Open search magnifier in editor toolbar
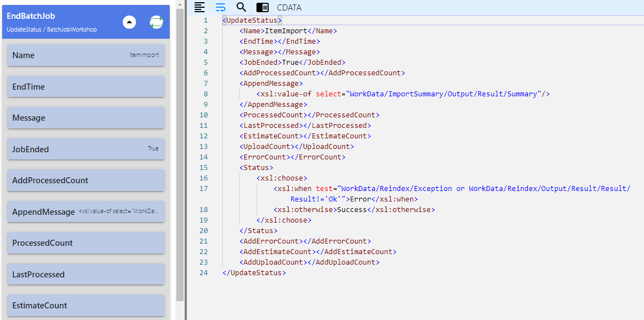Screen dimensions: 644x320 coord(242,7)
